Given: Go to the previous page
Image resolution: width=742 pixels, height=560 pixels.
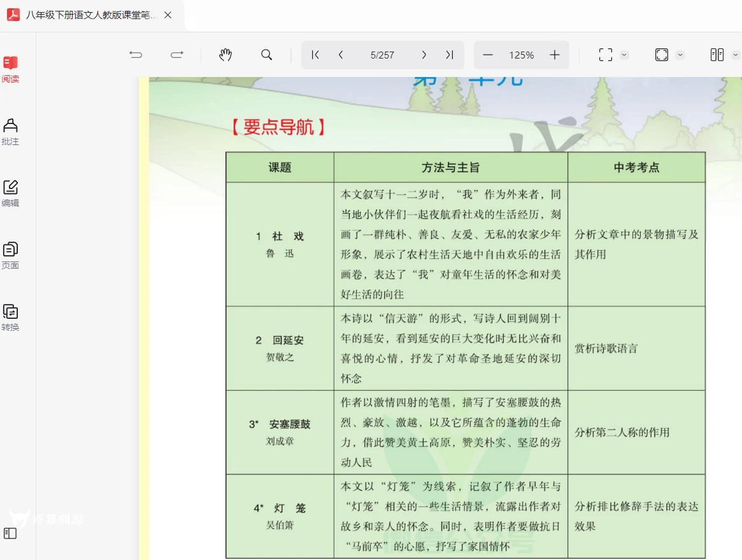Looking at the screenshot, I should tap(341, 55).
